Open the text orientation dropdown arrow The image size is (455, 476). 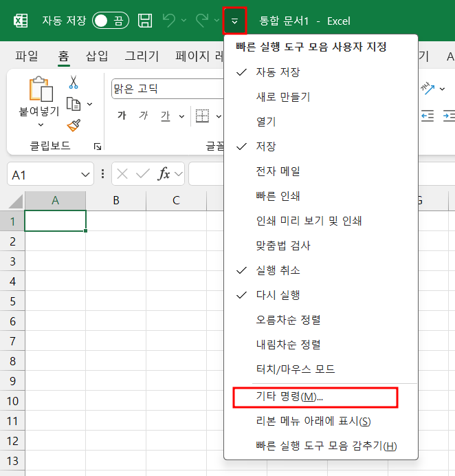click(x=442, y=89)
